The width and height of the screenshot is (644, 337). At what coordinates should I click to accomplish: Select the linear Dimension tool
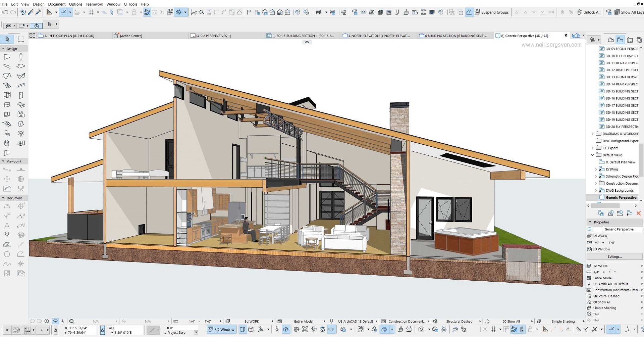click(7, 206)
